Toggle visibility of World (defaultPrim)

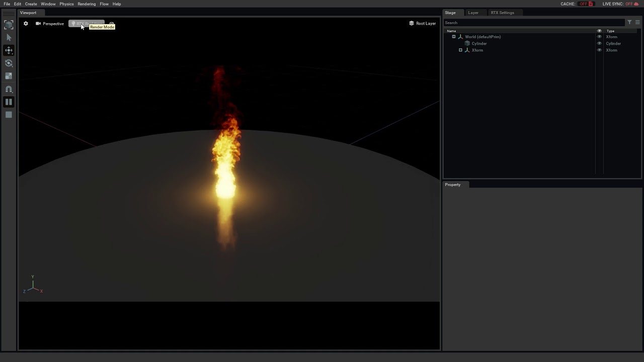point(599,37)
